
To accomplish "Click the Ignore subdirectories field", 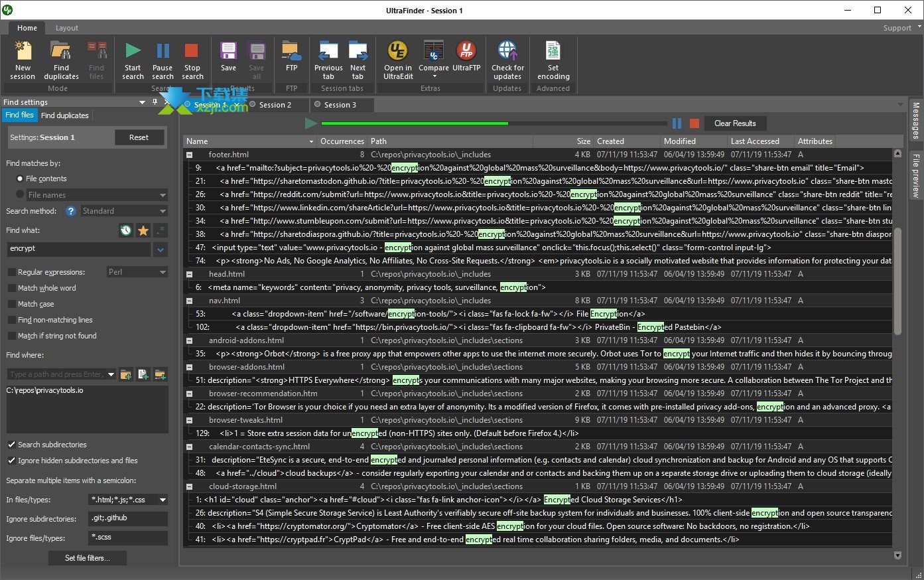I will pyautogui.click(x=128, y=519).
